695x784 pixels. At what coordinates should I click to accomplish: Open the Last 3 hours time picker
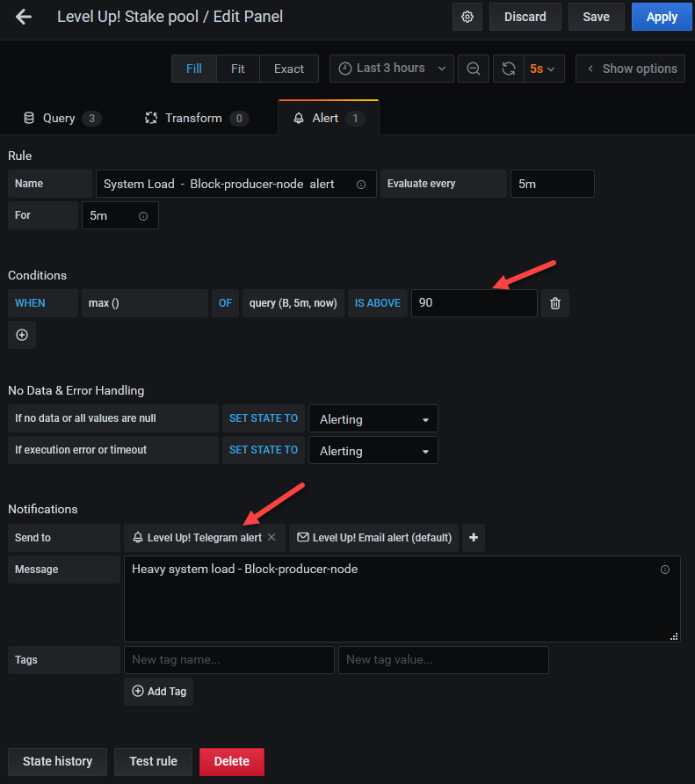click(392, 69)
